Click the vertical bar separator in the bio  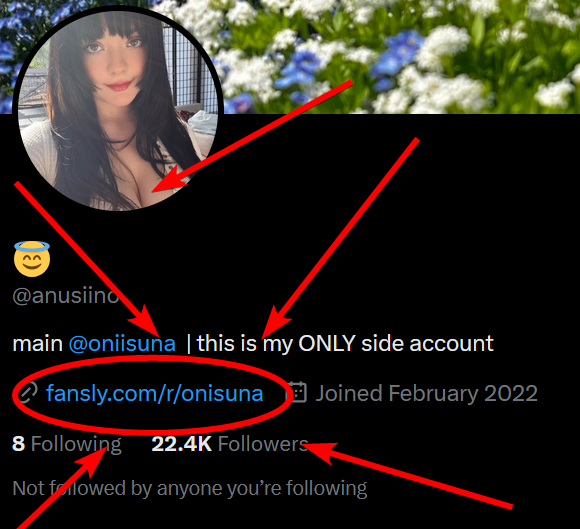tap(189, 344)
